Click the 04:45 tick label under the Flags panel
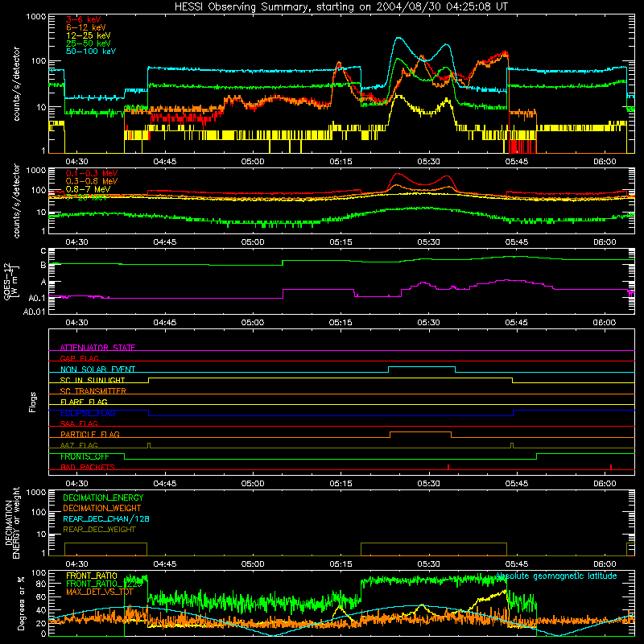 pyautogui.click(x=165, y=484)
